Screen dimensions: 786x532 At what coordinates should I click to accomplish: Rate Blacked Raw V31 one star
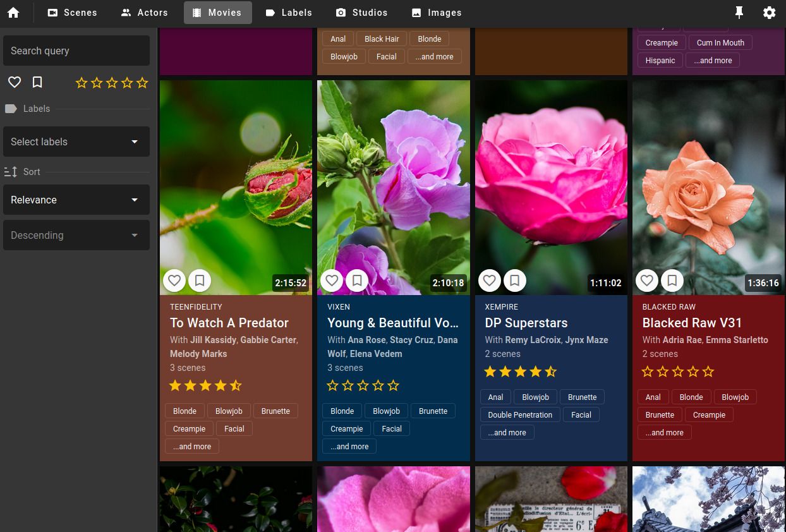point(648,372)
